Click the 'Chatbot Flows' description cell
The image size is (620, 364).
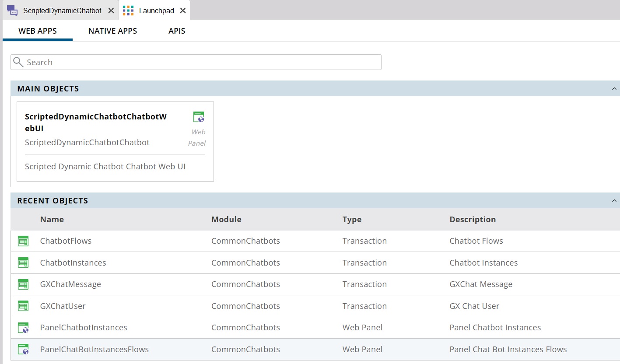point(476,241)
